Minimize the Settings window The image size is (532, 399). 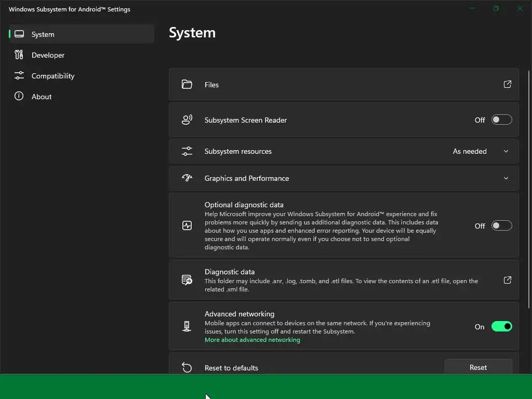pos(472,8)
